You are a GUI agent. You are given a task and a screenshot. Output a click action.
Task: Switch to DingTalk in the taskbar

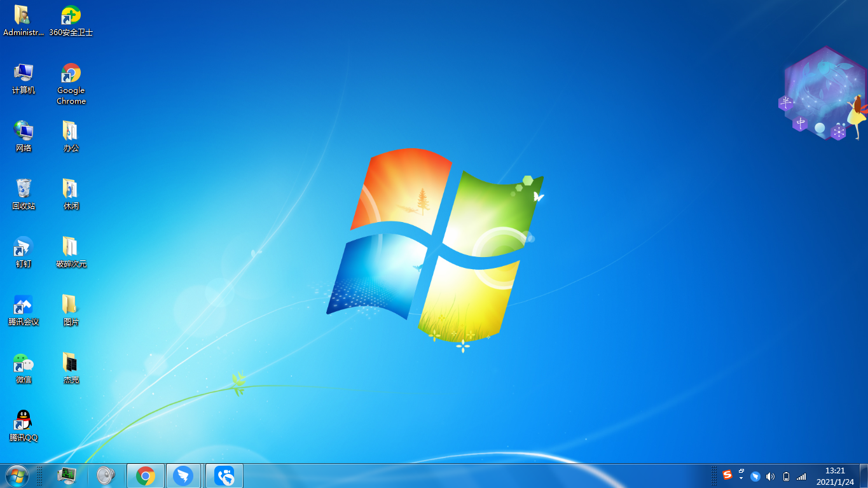click(x=183, y=475)
